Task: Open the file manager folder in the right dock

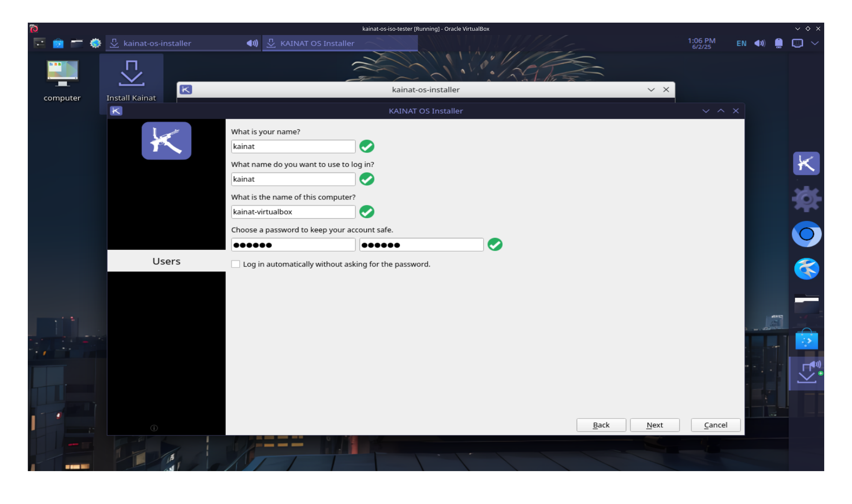Action: point(806,305)
